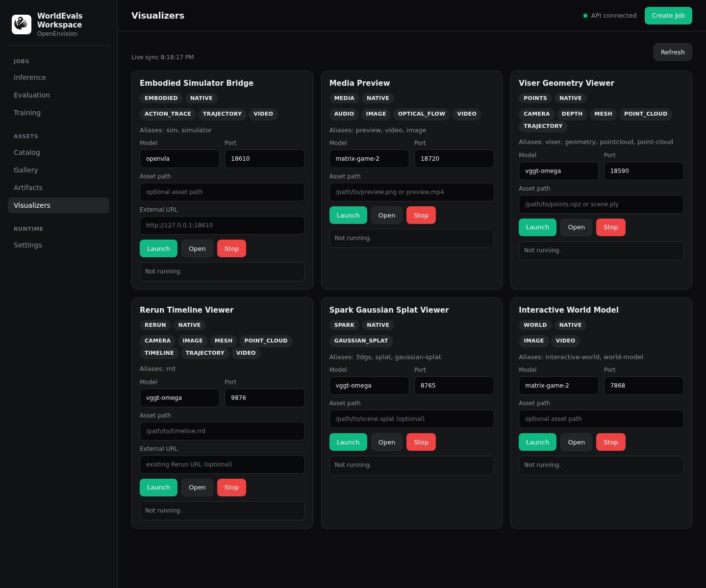Open the Inference jobs page

tap(58, 77)
